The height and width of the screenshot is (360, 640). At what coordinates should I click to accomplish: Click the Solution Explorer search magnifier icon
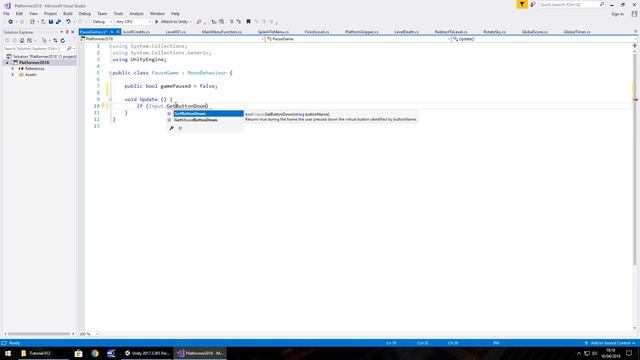[69, 49]
